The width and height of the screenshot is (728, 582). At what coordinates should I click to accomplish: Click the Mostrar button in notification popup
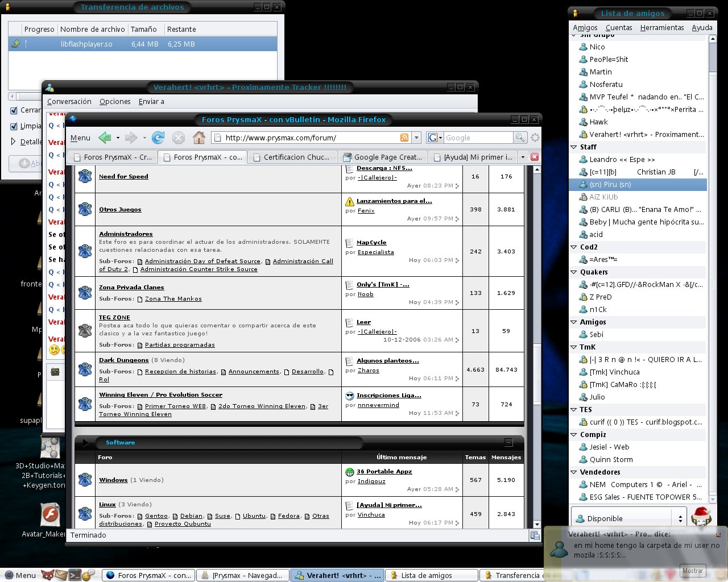(x=693, y=571)
